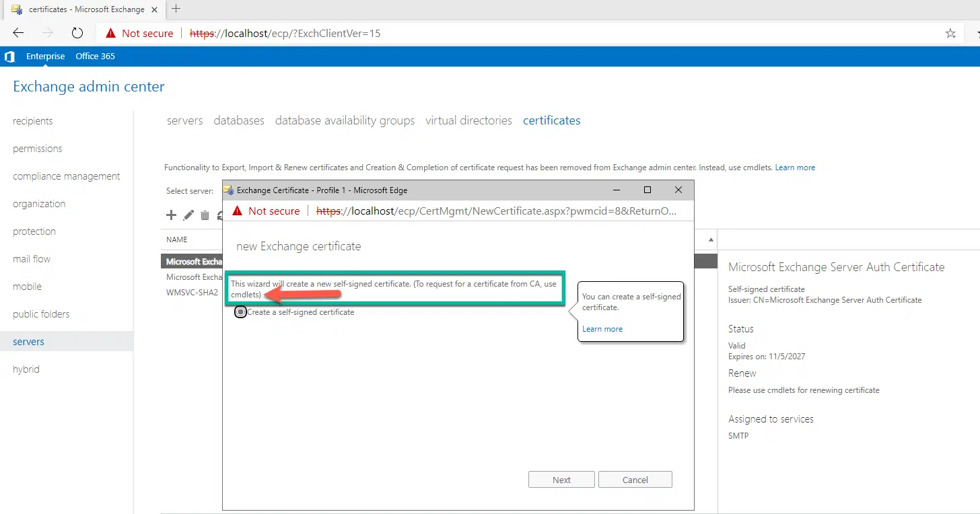Click the NAME column header
This screenshot has width=980, height=514.
coord(177,240)
